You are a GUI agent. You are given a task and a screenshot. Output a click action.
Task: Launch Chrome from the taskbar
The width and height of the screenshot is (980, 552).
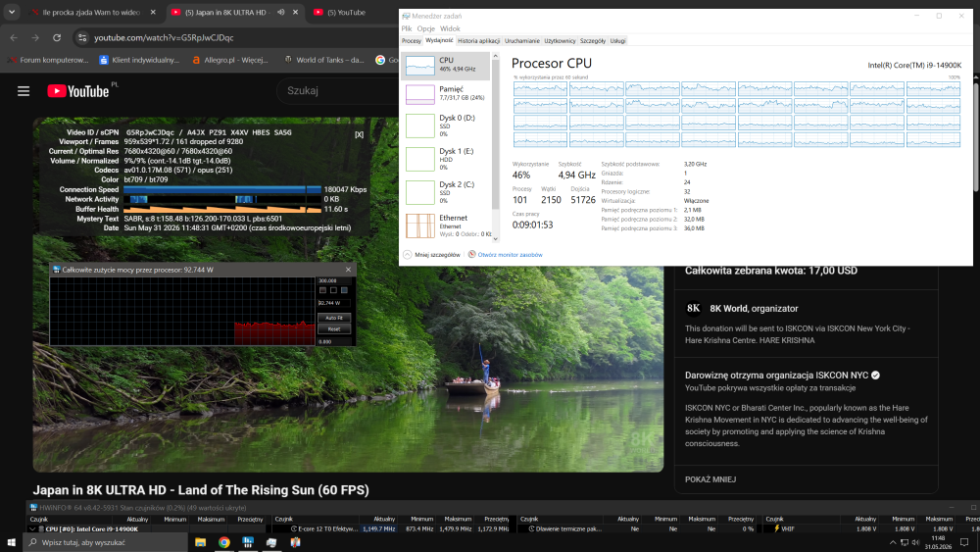pyautogui.click(x=223, y=542)
